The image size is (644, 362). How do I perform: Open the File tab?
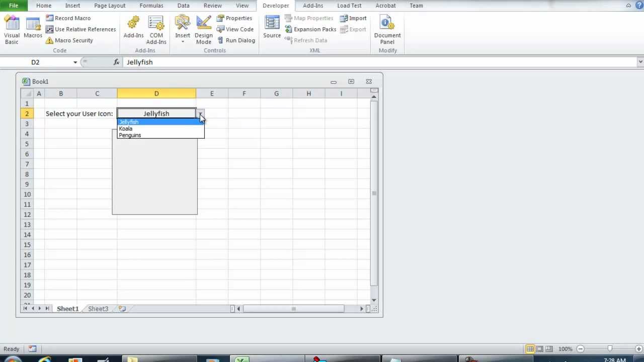(14, 6)
